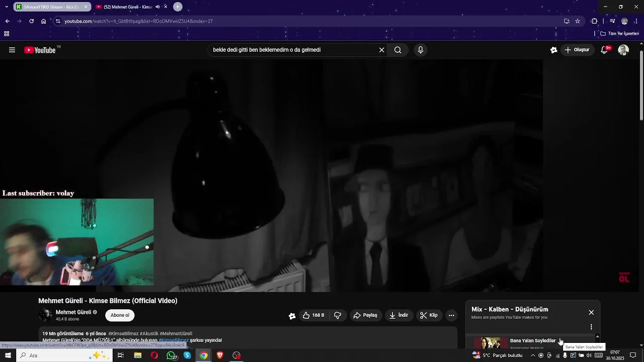Open Chrome profile avatar
This screenshot has height=362, width=644.
[624, 21]
